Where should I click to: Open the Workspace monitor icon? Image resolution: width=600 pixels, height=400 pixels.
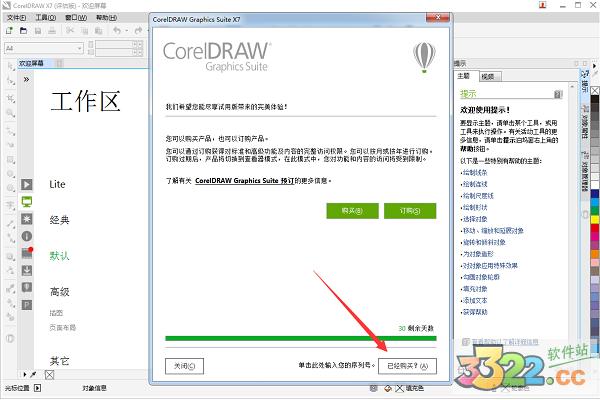[26, 202]
